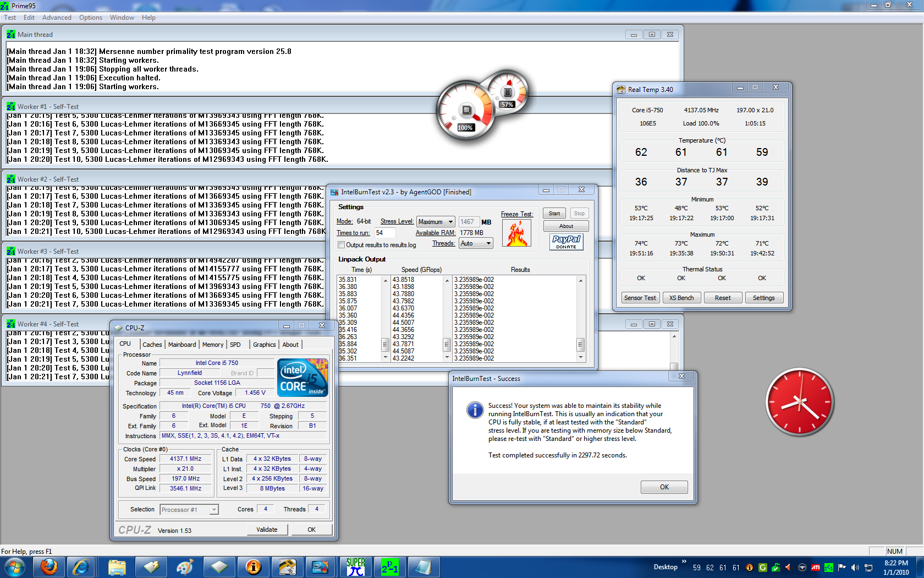Switch to CPU-Z Mainboard tab
The image size is (924, 578).
pyautogui.click(x=182, y=345)
